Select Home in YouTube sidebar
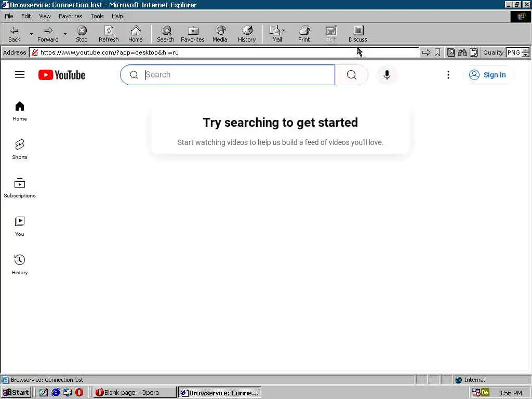Image resolution: width=532 pixels, height=399 pixels. point(20,111)
